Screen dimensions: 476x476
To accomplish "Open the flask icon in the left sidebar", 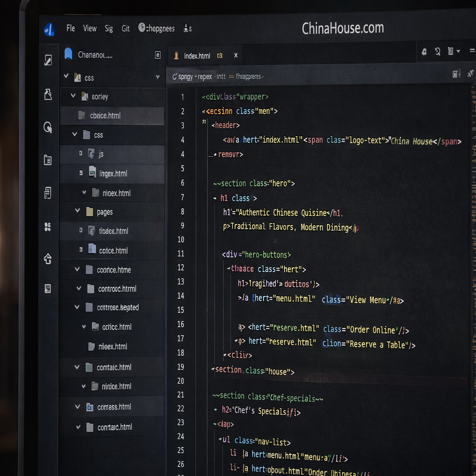I will click(48, 94).
